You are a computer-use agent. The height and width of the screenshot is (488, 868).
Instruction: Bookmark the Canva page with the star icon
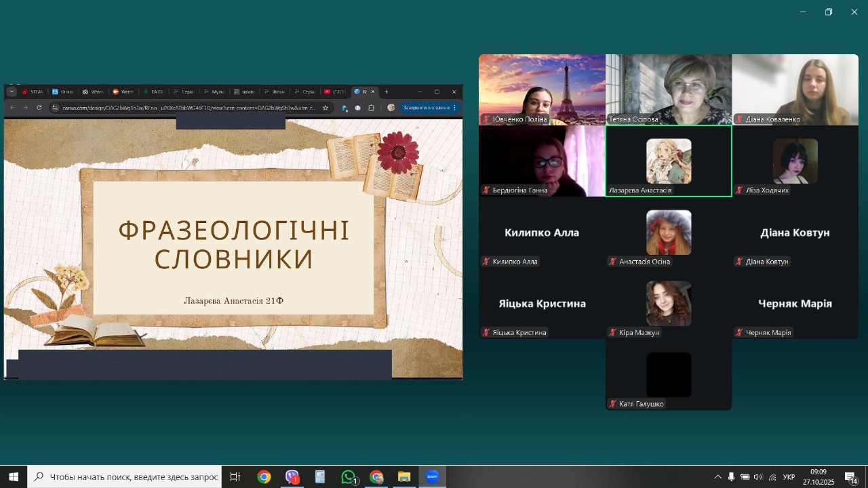(325, 108)
